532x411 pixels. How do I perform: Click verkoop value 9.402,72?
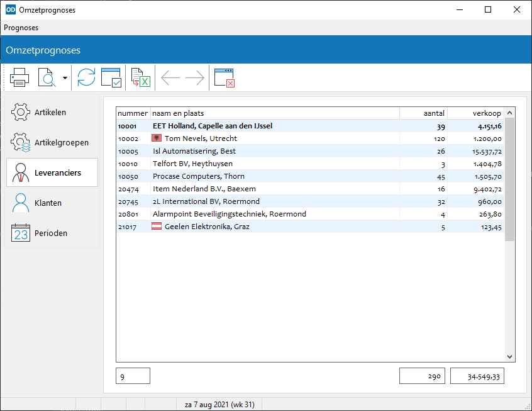click(x=487, y=189)
